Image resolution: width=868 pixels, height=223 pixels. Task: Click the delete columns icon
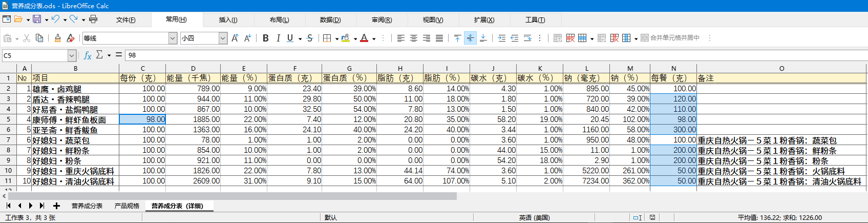(x=615, y=38)
